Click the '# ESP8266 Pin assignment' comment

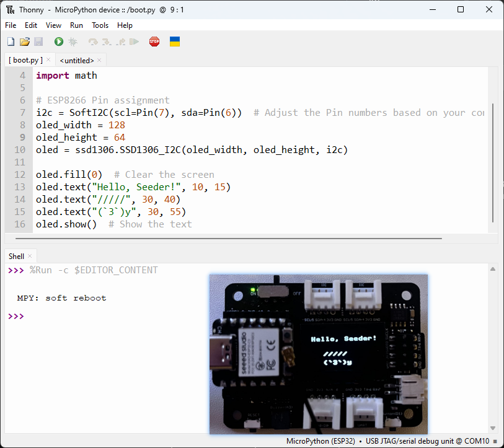pyautogui.click(x=102, y=100)
